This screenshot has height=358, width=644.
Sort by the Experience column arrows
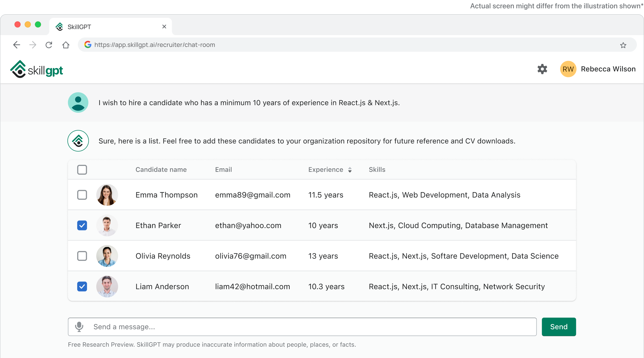point(350,170)
